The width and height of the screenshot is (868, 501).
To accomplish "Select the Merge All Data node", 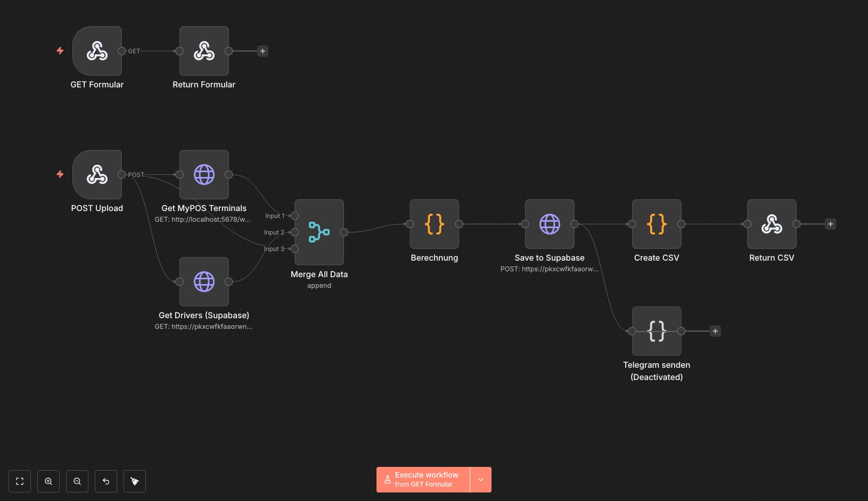I will tap(319, 232).
